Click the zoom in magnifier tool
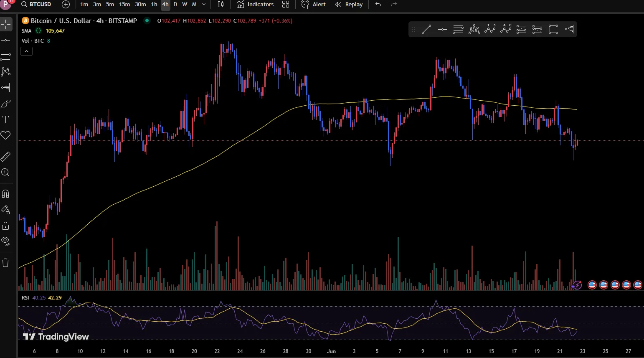This screenshot has height=358, width=644. (x=6, y=173)
